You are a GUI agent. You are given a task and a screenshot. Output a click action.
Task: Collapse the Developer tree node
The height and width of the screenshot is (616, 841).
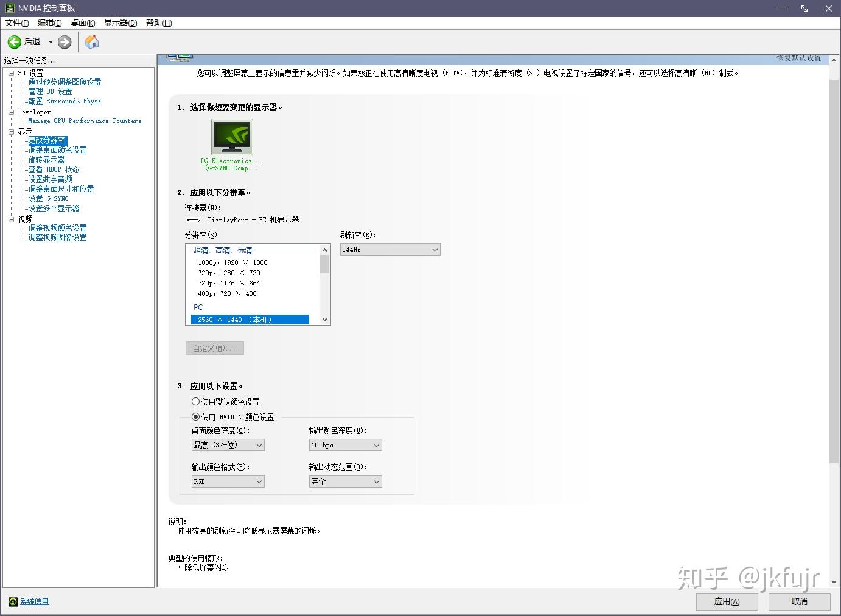[11, 111]
